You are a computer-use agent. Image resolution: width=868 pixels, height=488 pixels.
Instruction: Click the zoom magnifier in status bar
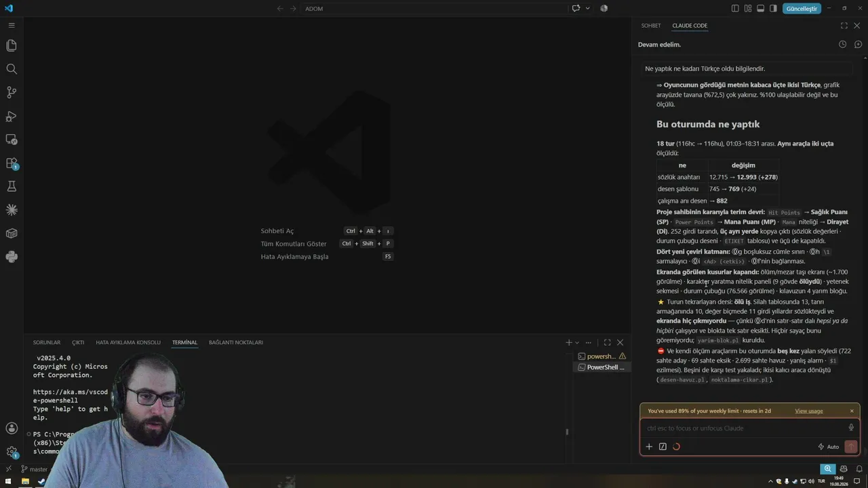click(827, 468)
